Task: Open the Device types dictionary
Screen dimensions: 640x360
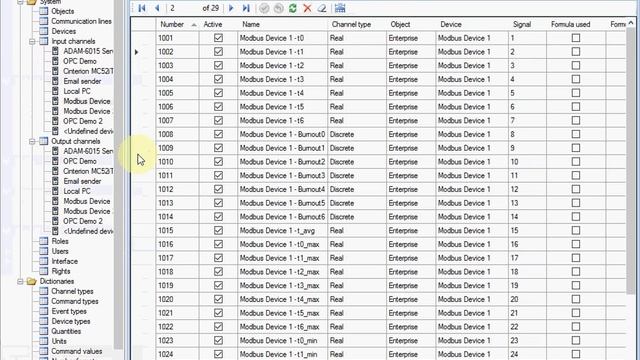Action: tap(71, 321)
